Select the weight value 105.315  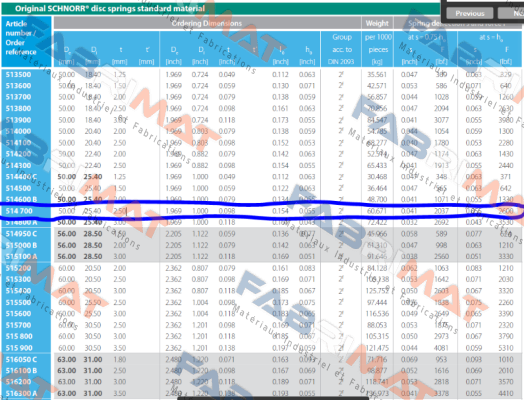377,337
